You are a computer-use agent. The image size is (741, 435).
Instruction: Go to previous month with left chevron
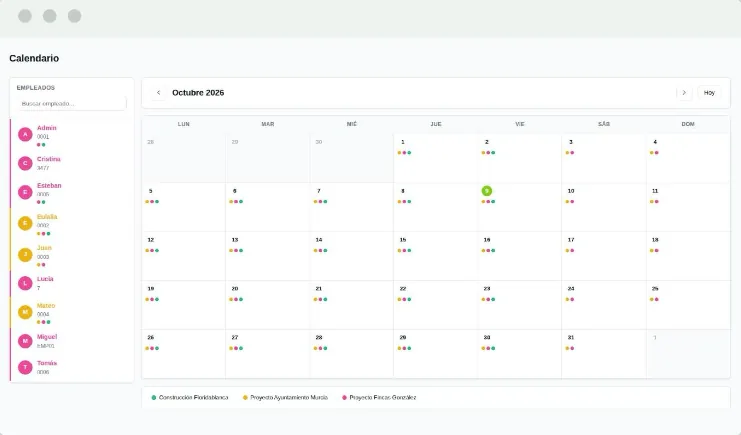coord(158,93)
